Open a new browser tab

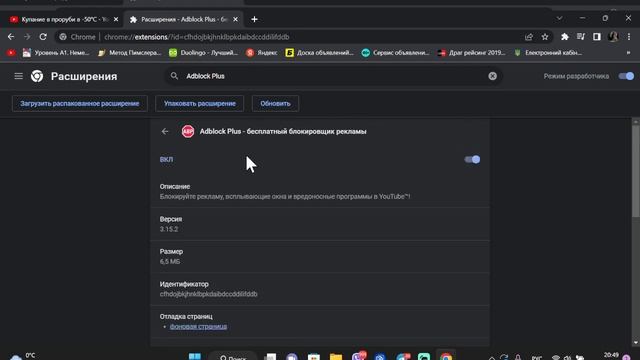(254, 19)
